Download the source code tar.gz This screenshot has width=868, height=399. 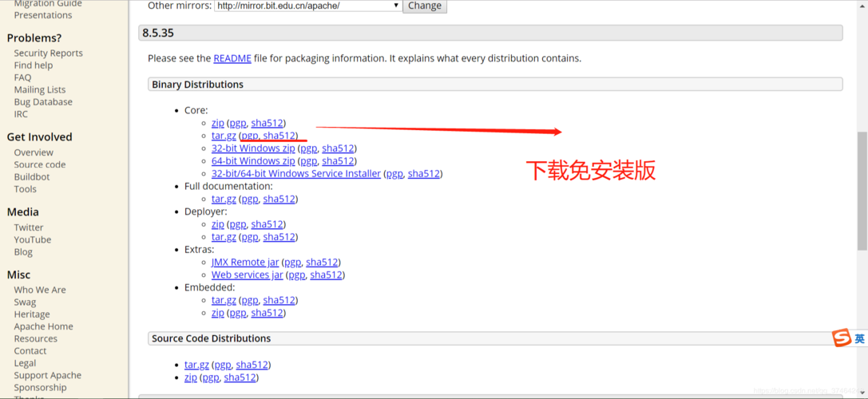[196, 365]
